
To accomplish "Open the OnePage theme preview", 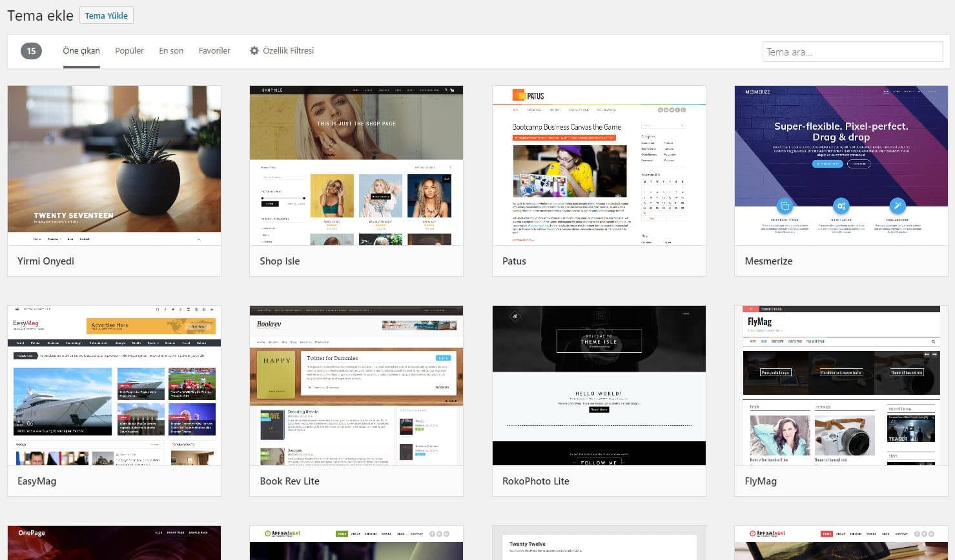I will coord(114,543).
